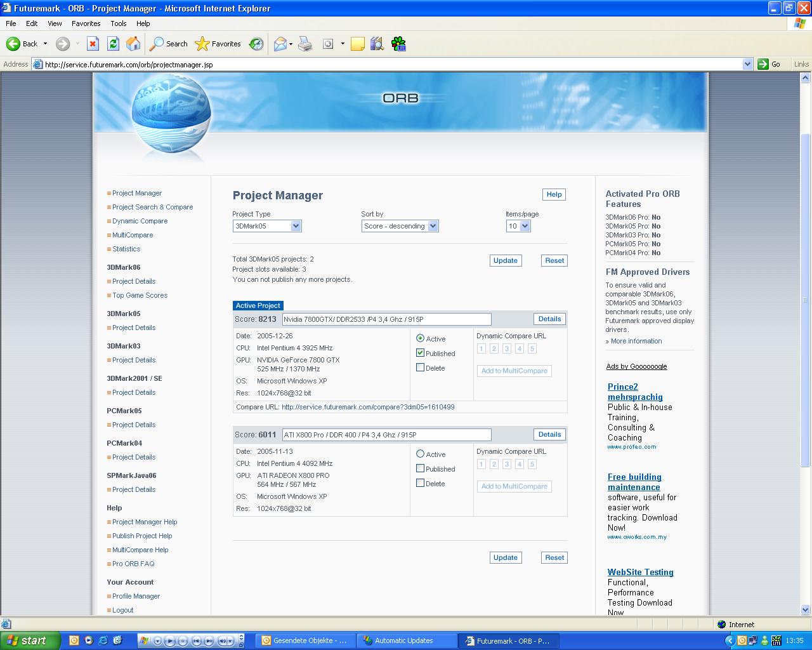Open the File menu
Image resolution: width=812 pixels, height=650 pixels.
click(11, 23)
